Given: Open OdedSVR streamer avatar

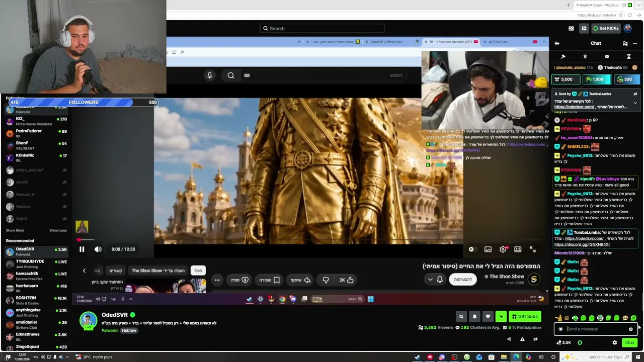Looking at the screenshot, I should click(88, 321).
